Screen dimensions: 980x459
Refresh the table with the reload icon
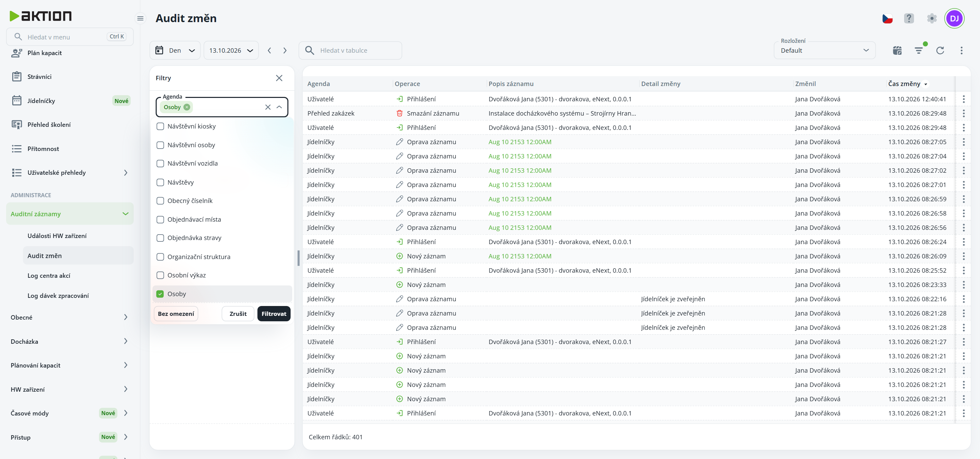tap(940, 51)
